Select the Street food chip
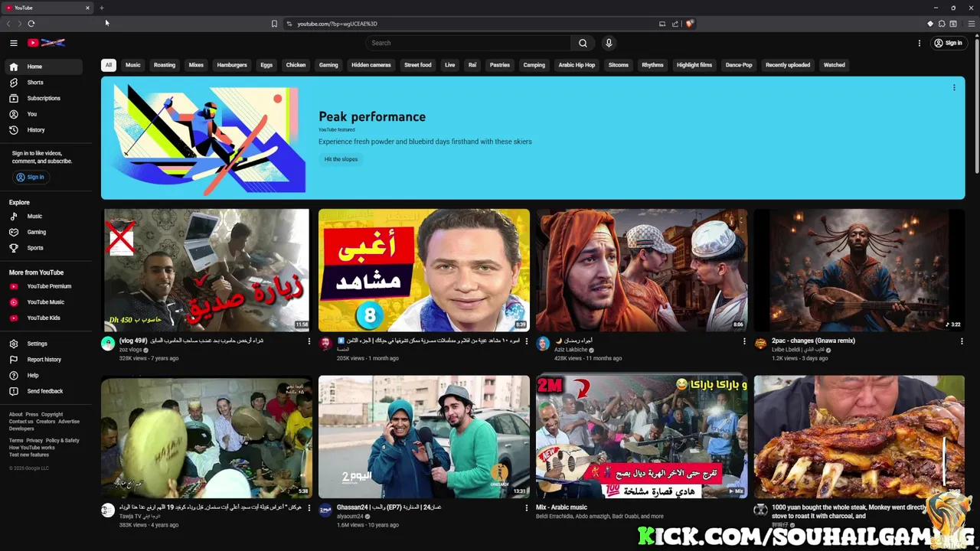The width and height of the screenshot is (980, 551). 418,65
